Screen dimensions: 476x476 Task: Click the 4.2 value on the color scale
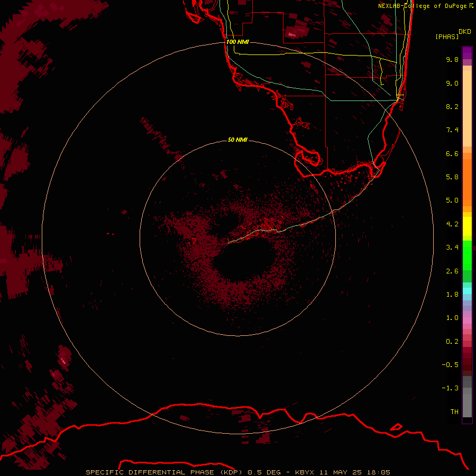pos(452,224)
